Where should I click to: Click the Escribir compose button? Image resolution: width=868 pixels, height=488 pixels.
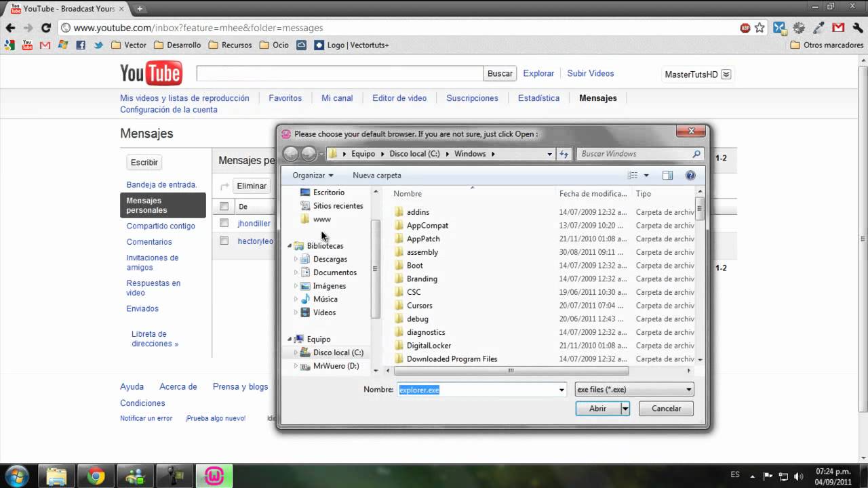144,162
